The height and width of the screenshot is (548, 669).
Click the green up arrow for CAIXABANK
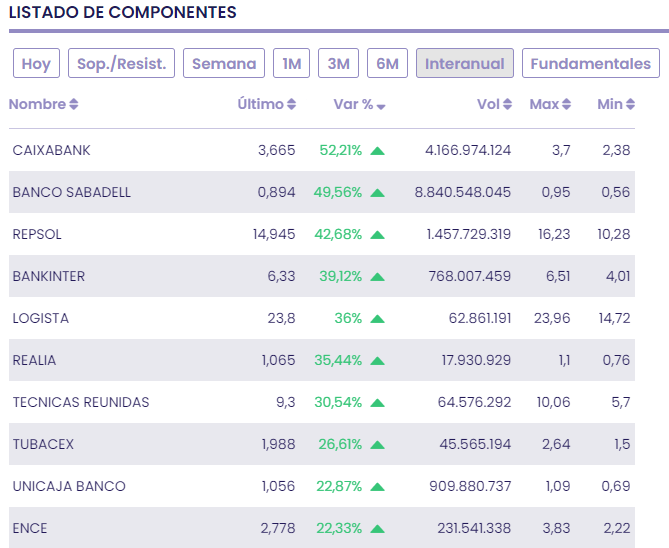(x=377, y=151)
